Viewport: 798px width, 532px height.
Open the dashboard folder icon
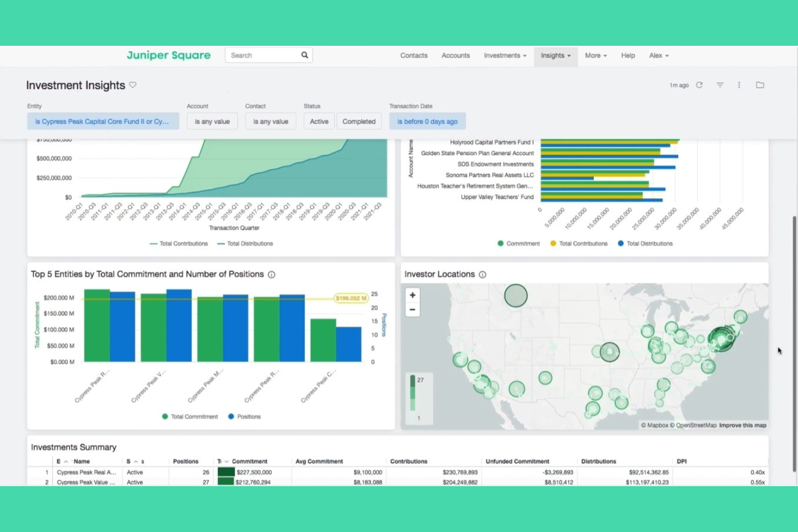pyautogui.click(x=760, y=85)
